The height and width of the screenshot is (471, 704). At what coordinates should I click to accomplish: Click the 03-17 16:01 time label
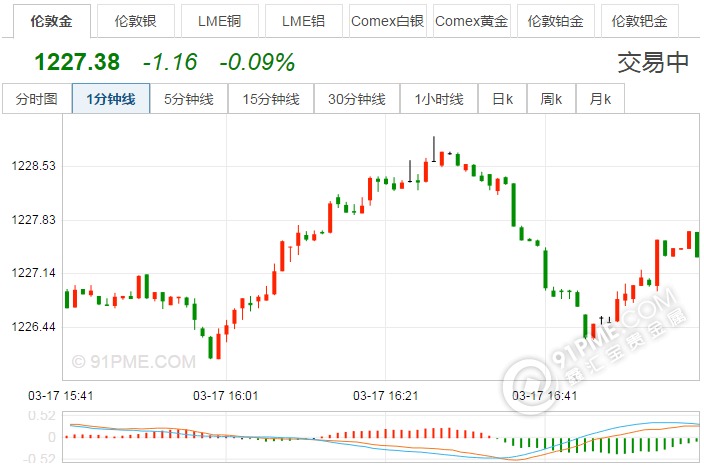pyautogui.click(x=225, y=396)
